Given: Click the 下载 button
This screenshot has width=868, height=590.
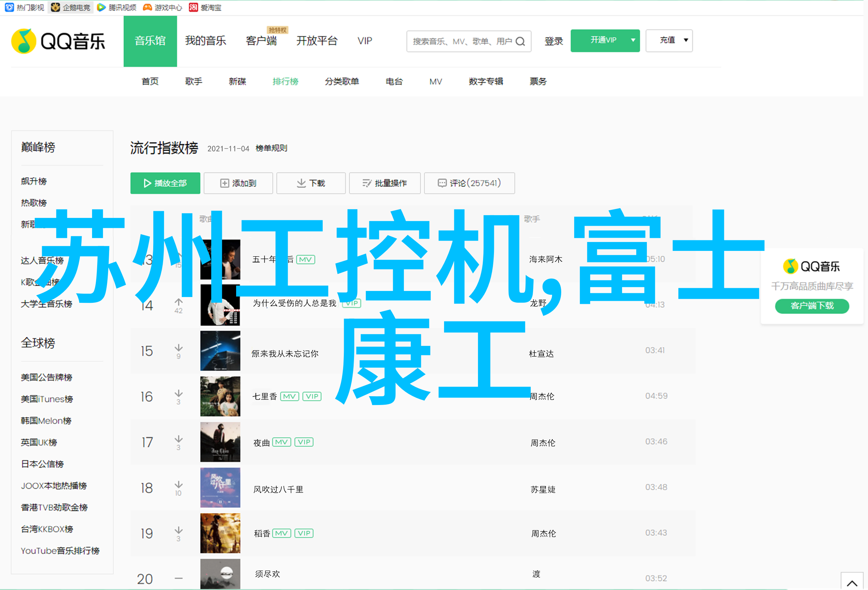Looking at the screenshot, I should click(311, 183).
